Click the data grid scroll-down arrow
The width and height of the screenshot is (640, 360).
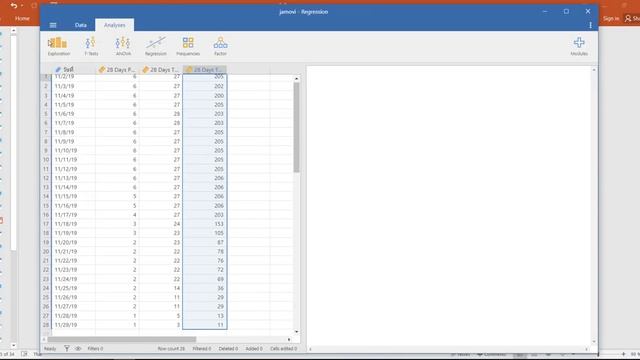point(296,331)
